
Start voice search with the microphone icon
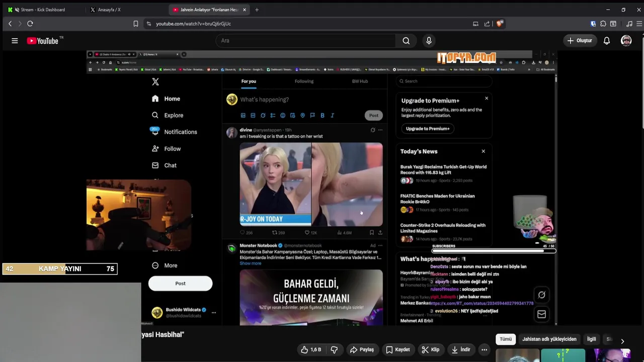pyautogui.click(x=429, y=41)
